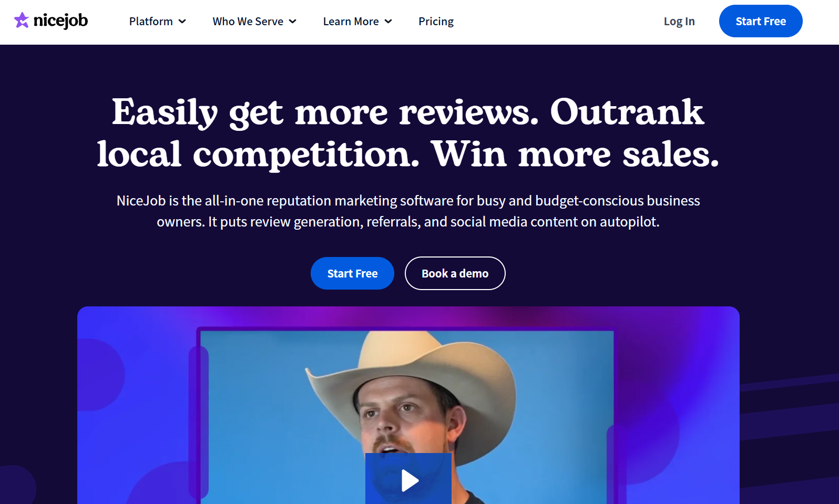Click the nicejob wordmark text
Image resolution: width=839 pixels, height=504 pixels.
pyautogui.click(x=60, y=21)
